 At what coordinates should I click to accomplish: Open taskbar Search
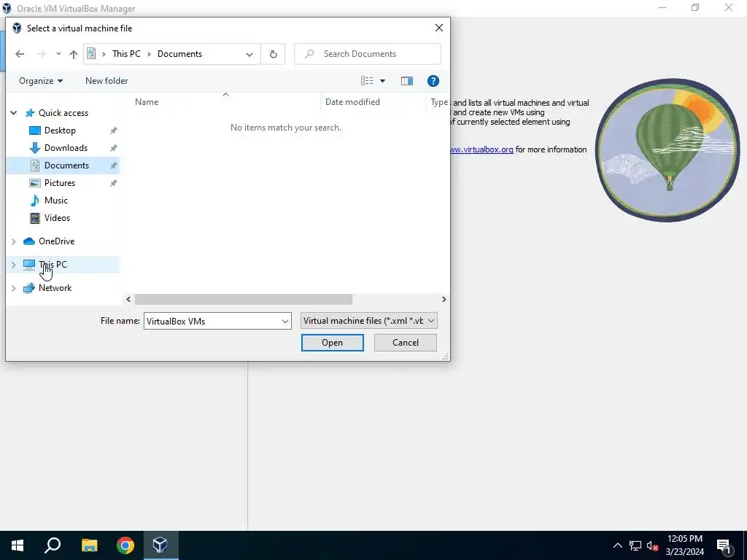(x=53, y=545)
